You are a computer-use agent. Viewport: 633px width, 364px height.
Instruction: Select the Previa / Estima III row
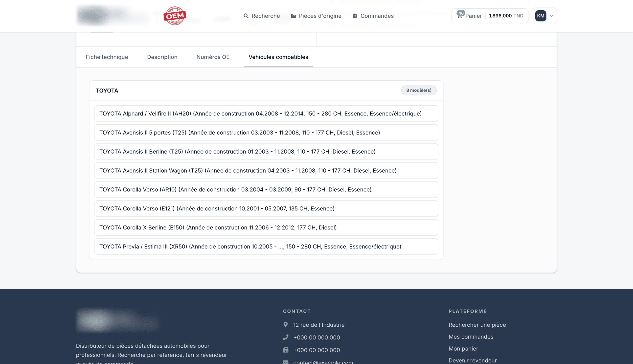point(266,247)
